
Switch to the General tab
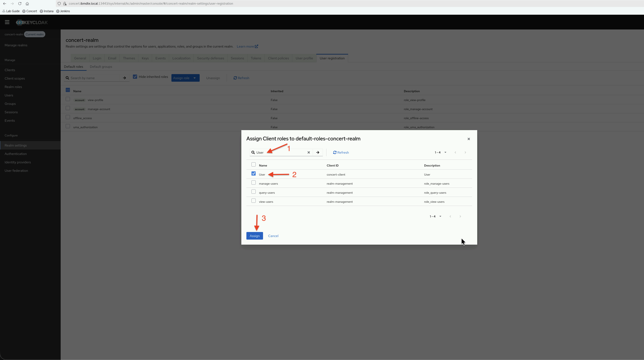[x=80, y=58]
